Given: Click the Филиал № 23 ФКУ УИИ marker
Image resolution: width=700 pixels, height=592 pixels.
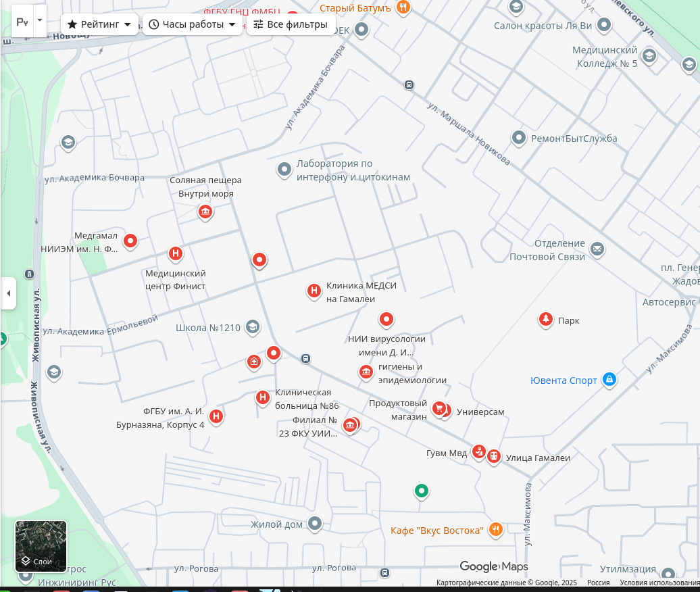Looking at the screenshot, I should coord(350,426).
